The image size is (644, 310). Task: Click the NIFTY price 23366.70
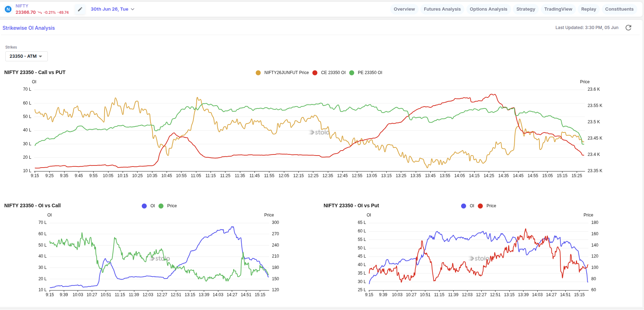pyautogui.click(x=26, y=12)
